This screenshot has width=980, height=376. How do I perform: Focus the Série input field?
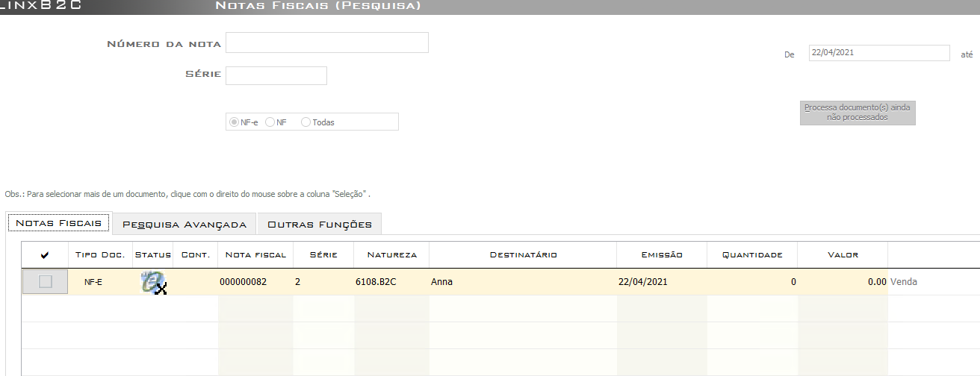(x=276, y=75)
